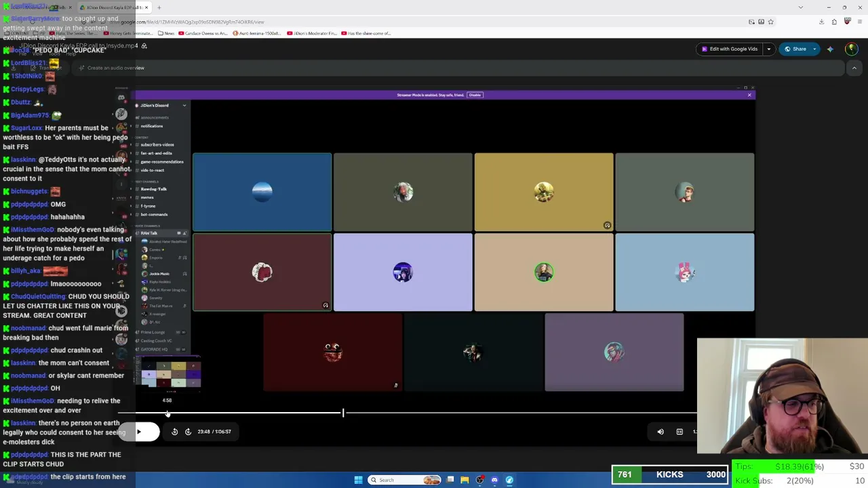868x488 pixels.
Task: Join the Casting Couch VC voice channel
Action: 156,341
